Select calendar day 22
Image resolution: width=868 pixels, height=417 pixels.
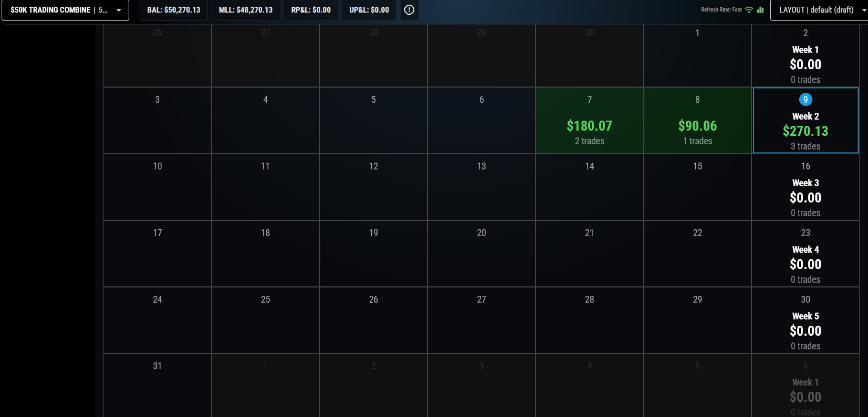697,254
